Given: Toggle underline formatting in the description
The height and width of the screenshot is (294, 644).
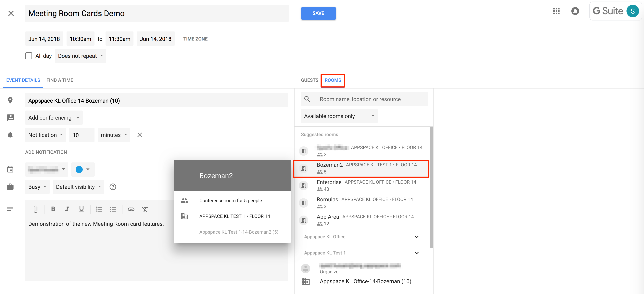Looking at the screenshot, I should (x=81, y=209).
